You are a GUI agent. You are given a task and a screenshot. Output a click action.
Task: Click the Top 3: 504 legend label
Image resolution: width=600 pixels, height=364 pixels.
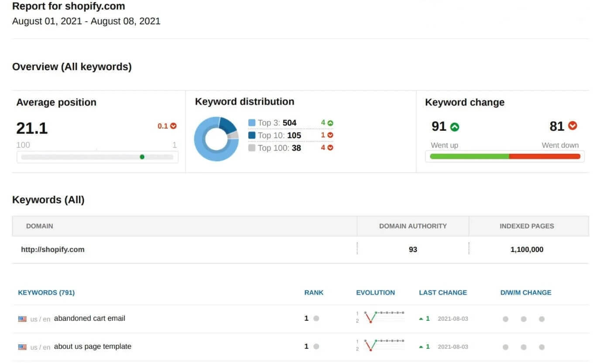277,123
